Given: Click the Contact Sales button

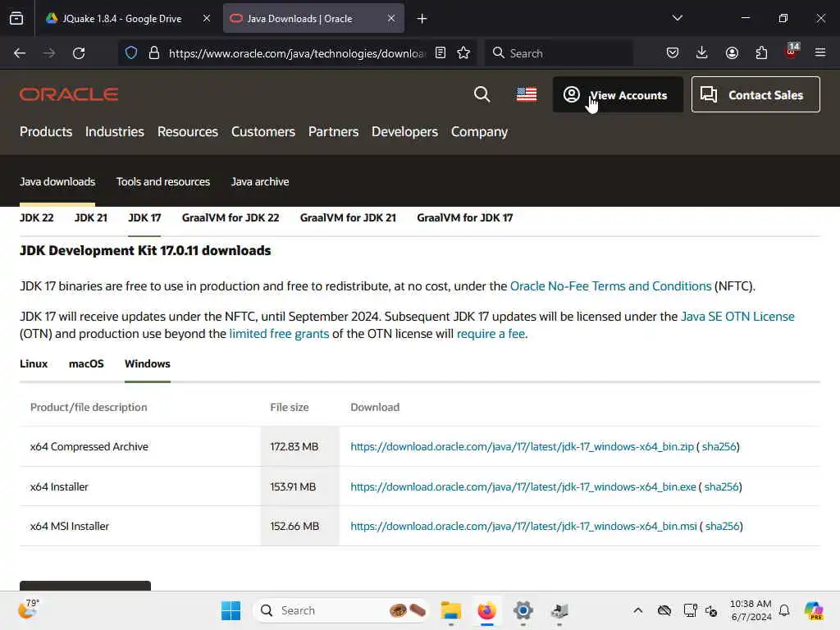Looking at the screenshot, I should pos(756,95).
